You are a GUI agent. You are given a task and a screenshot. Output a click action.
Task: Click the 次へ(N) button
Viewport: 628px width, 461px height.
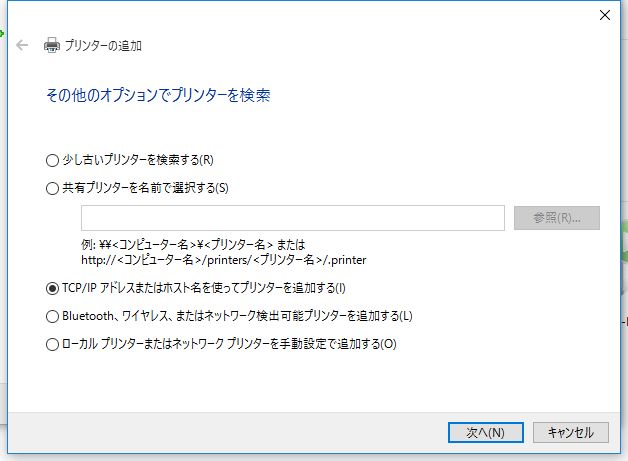click(x=485, y=432)
